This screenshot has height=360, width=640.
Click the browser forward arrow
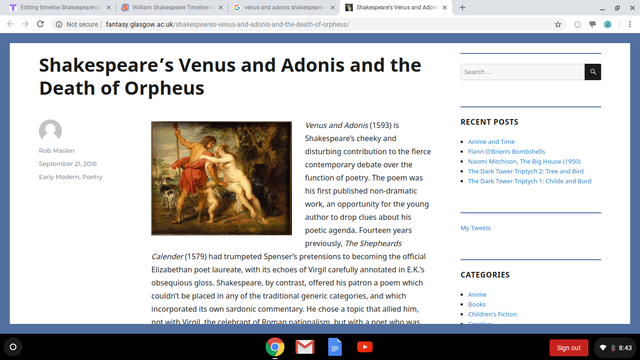tap(25, 24)
